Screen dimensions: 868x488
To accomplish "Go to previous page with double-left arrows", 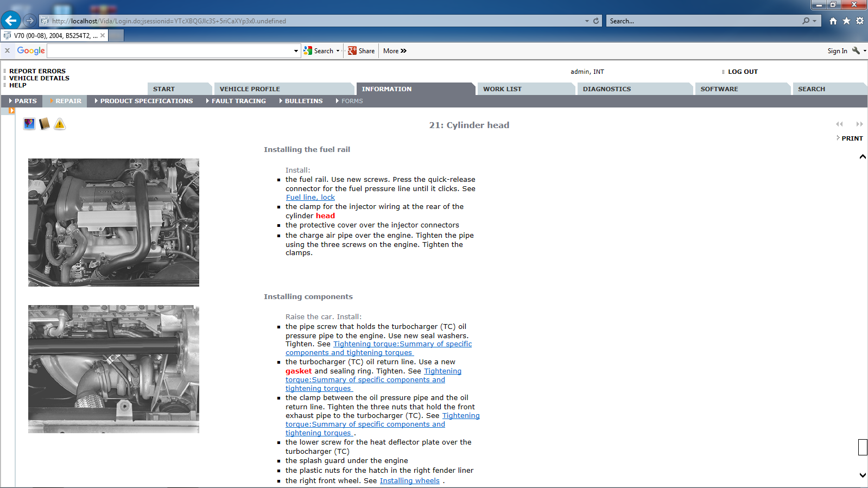I will coord(839,124).
